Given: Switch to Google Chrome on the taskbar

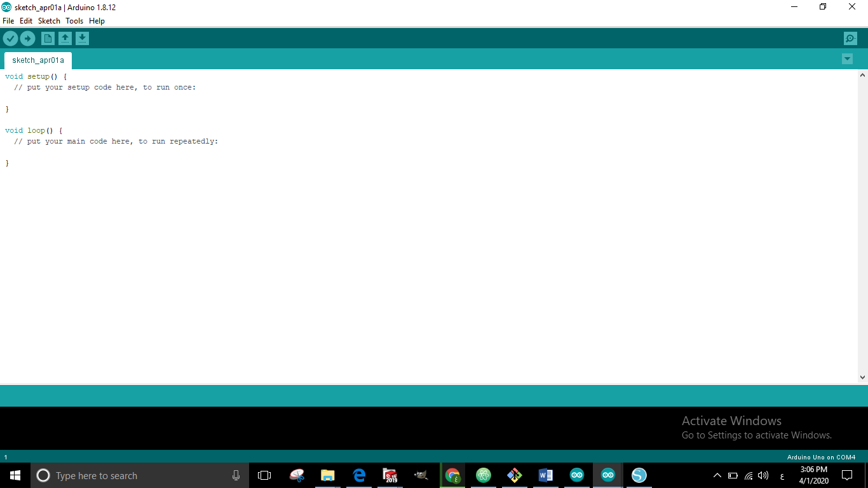Looking at the screenshot, I should tap(452, 475).
